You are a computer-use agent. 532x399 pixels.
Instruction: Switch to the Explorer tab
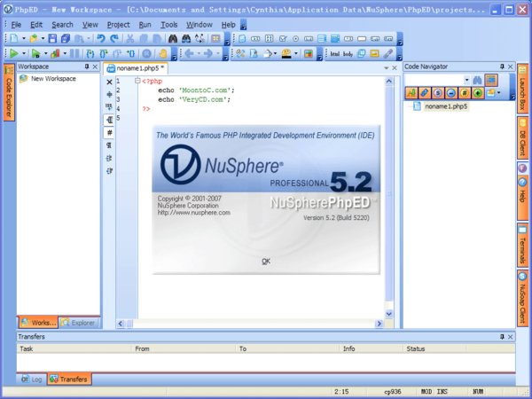tap(78, 323)
